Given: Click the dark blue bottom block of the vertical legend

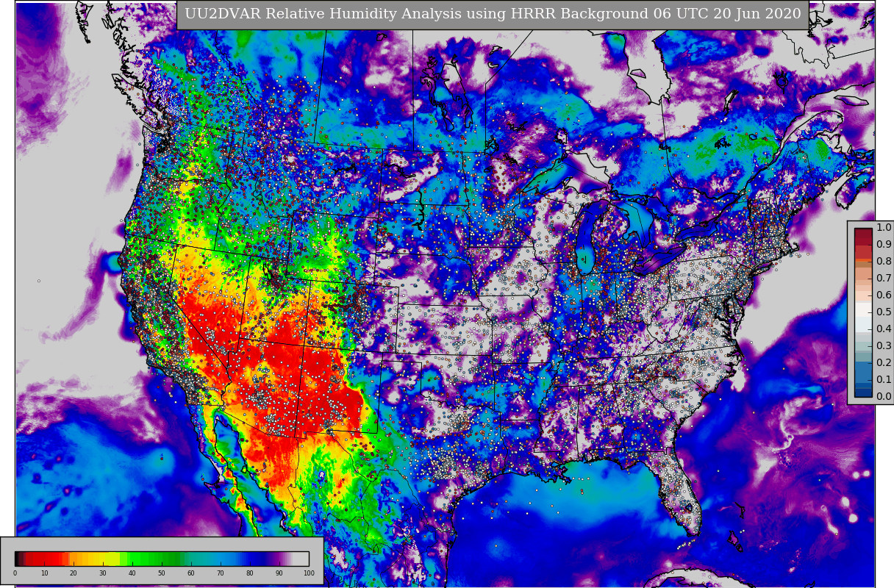Looking at the screenshot, I should (863, 392).
